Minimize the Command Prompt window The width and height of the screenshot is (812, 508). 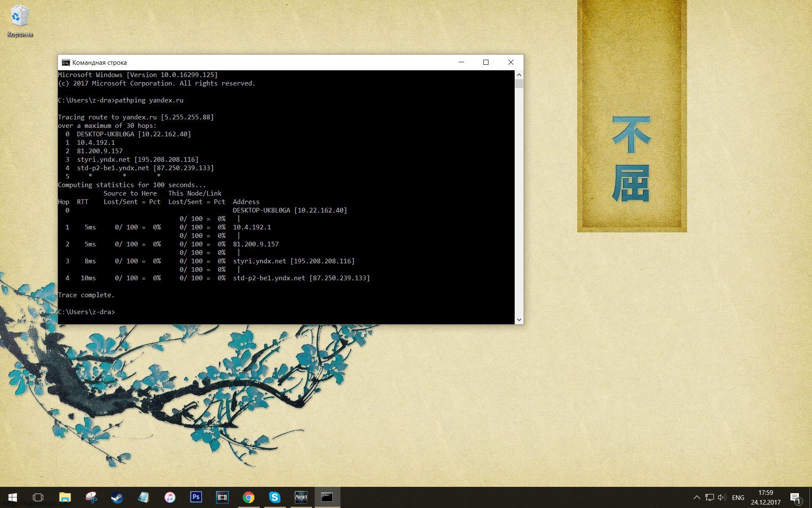point(461,62)
